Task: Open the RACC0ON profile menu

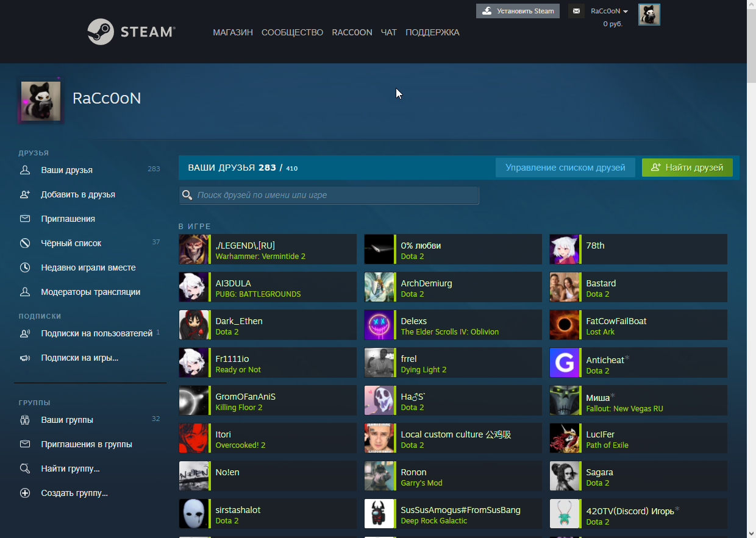Action: click(352, 32)
